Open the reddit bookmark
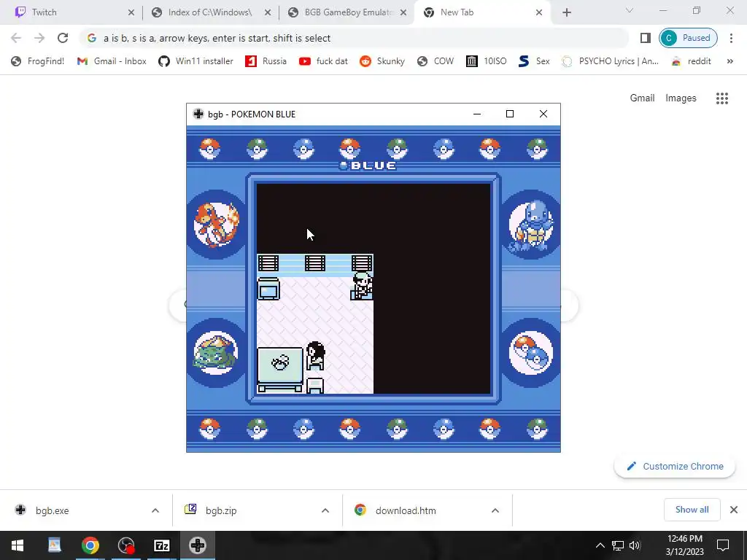The image size is (747, 560). (x=692, y=61)
